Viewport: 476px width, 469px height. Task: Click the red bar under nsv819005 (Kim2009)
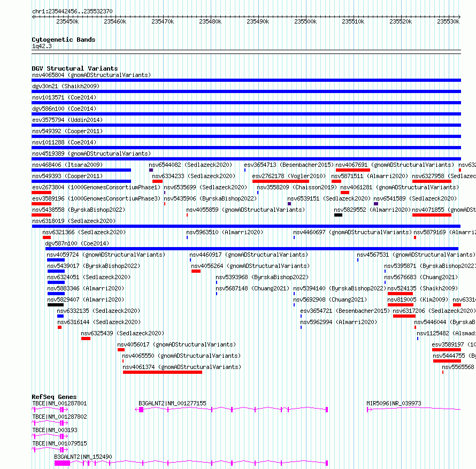pos(401,305)
